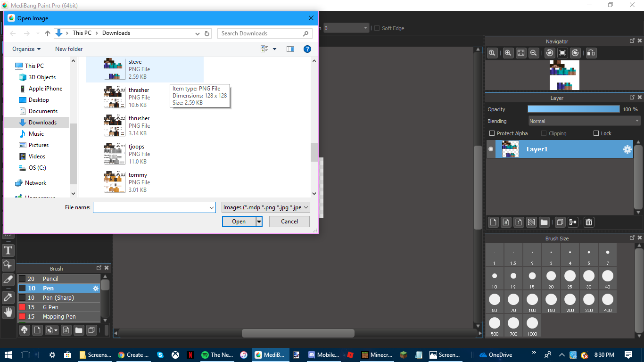
Task: Open Layer1 settings gear
Action: (627, 149)
